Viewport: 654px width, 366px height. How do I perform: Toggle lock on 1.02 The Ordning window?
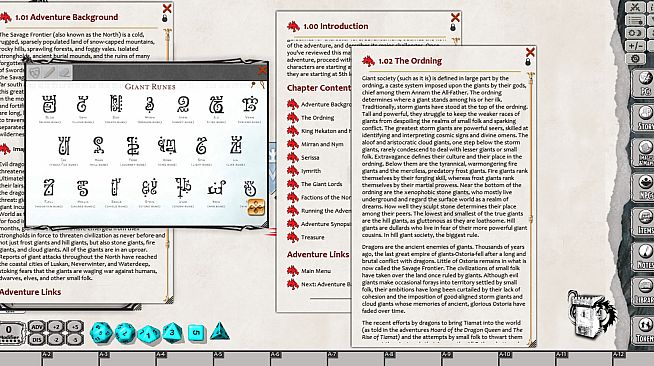528,62
